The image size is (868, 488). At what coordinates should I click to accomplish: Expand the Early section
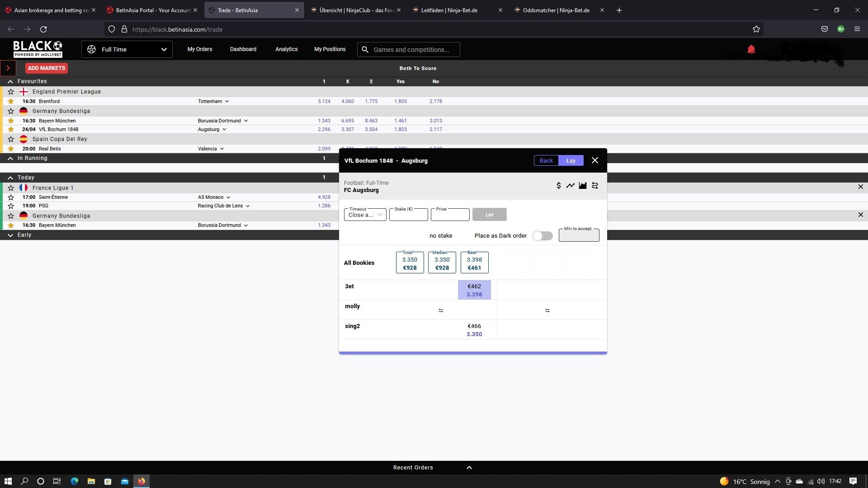(x=10, y=235)
